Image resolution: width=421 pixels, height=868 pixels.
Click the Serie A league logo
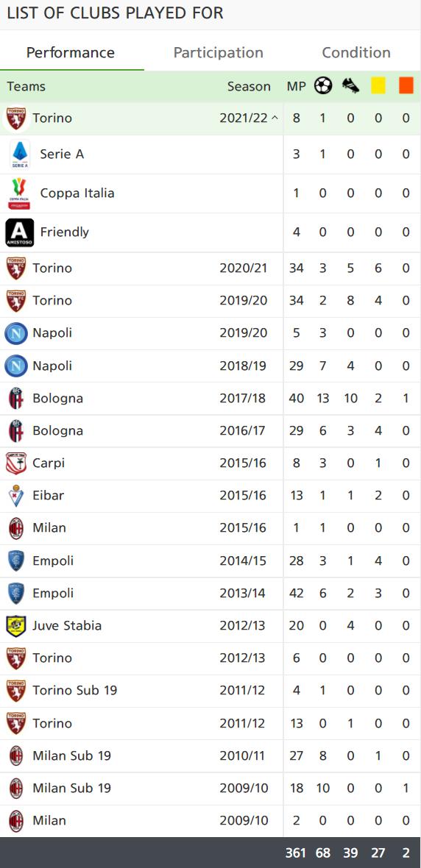20,154
